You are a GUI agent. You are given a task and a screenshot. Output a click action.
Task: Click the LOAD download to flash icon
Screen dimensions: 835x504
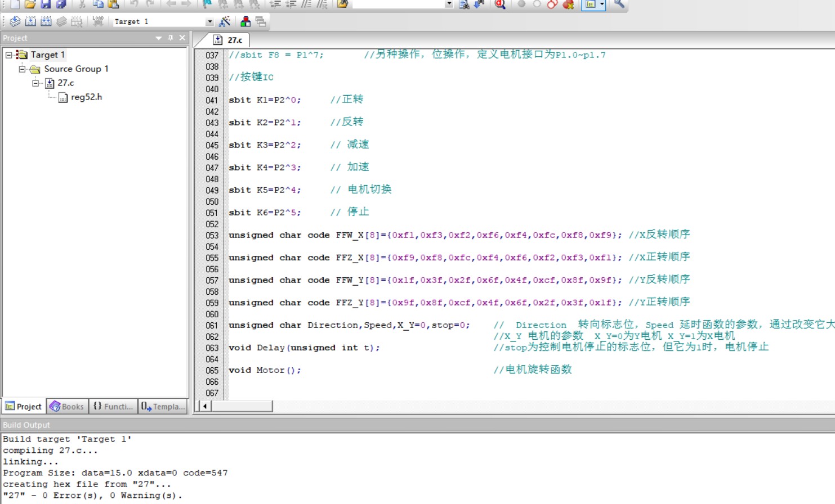(x=98, y=21)
